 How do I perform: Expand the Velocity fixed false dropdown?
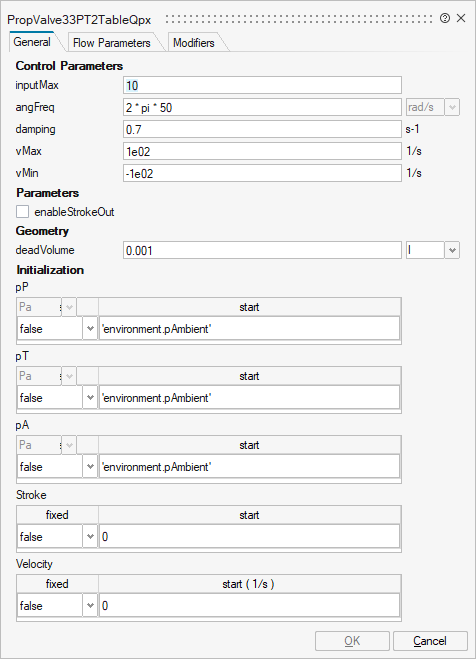(90, 605)
